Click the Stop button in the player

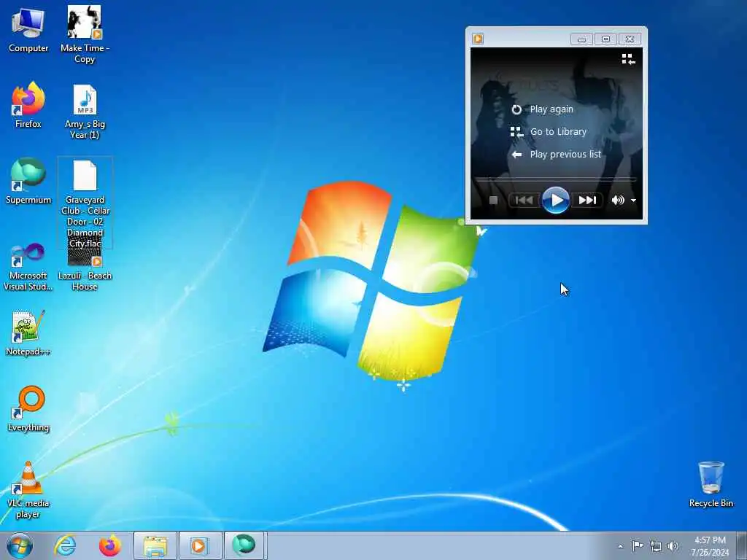point(494,201)
